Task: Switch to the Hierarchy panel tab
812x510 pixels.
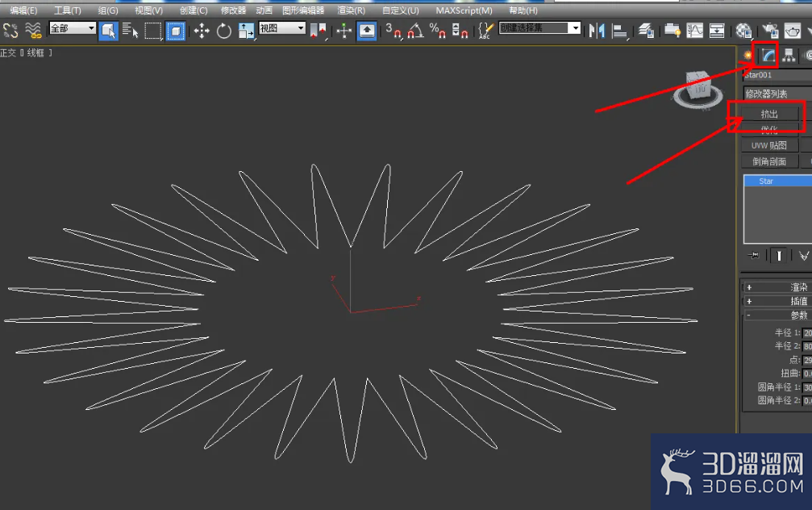Action: pyautogui.click(x=789, y=55)
